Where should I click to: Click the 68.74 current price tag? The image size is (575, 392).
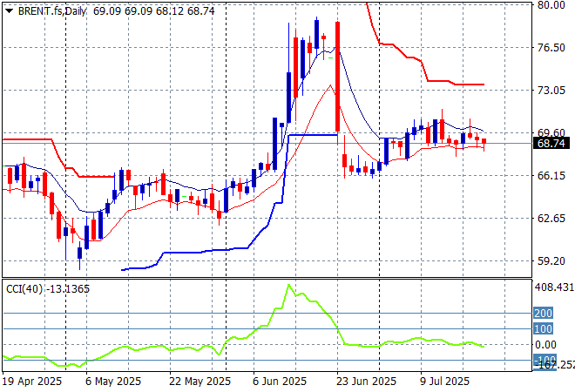click(x=551, y=143)
